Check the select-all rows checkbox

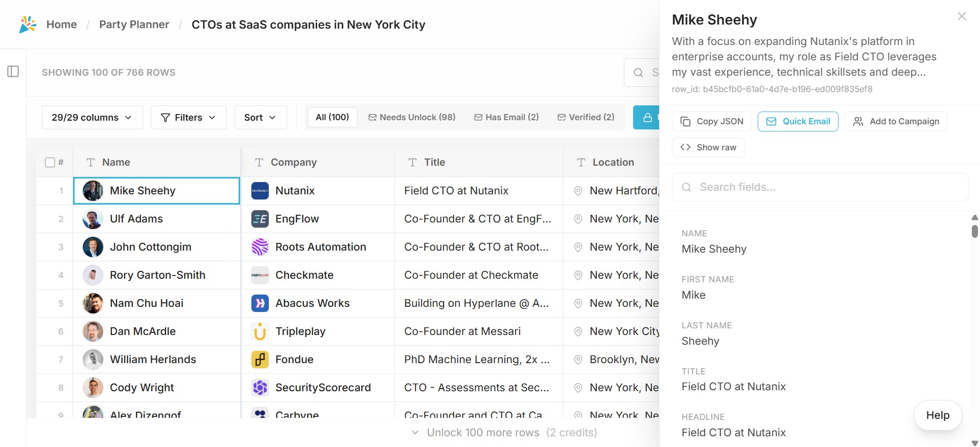(x=50, y=162)
